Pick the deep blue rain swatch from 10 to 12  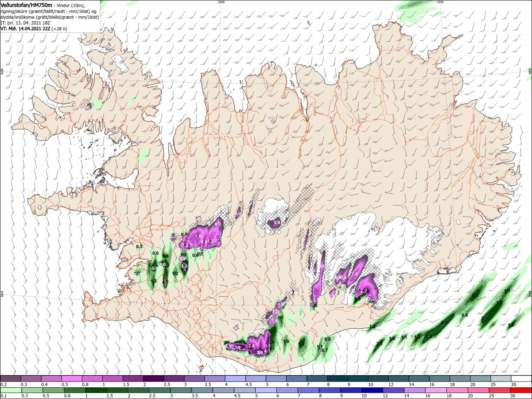tap(372, 390)
